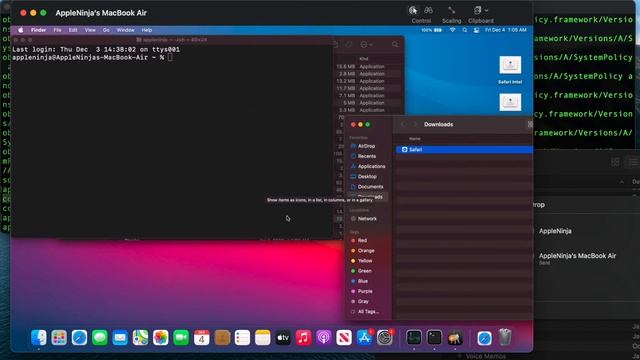Open Launchpad from the Dock
This screenshot has height=360, width=640.
59,338
